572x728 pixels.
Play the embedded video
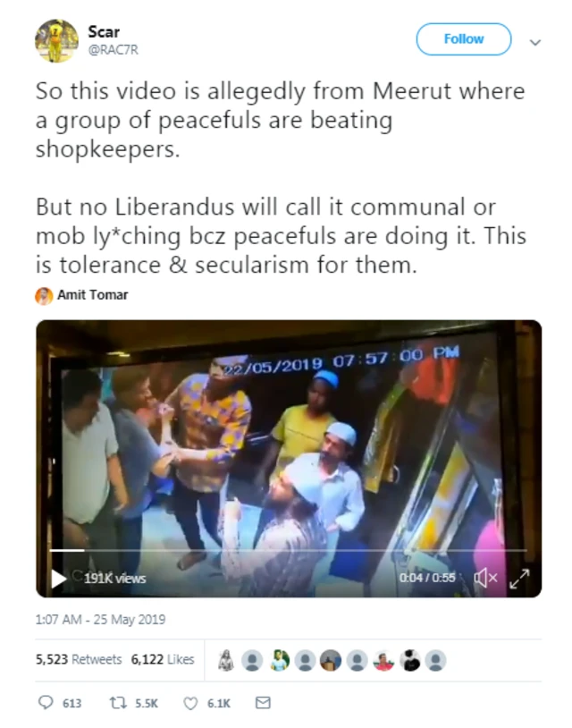point(58,578)
